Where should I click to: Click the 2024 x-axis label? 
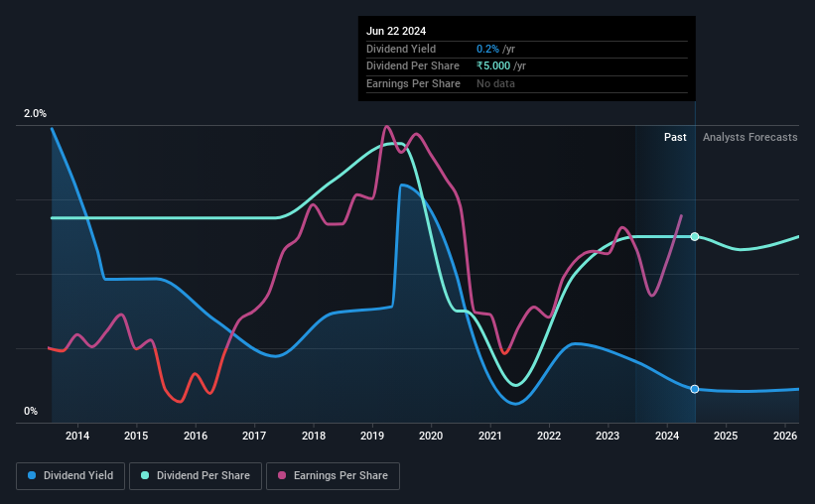(x=667, y=436)
